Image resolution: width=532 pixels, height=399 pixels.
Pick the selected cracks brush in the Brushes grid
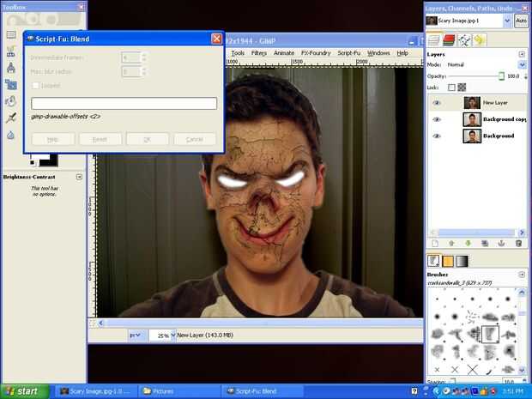pos(490,335)
